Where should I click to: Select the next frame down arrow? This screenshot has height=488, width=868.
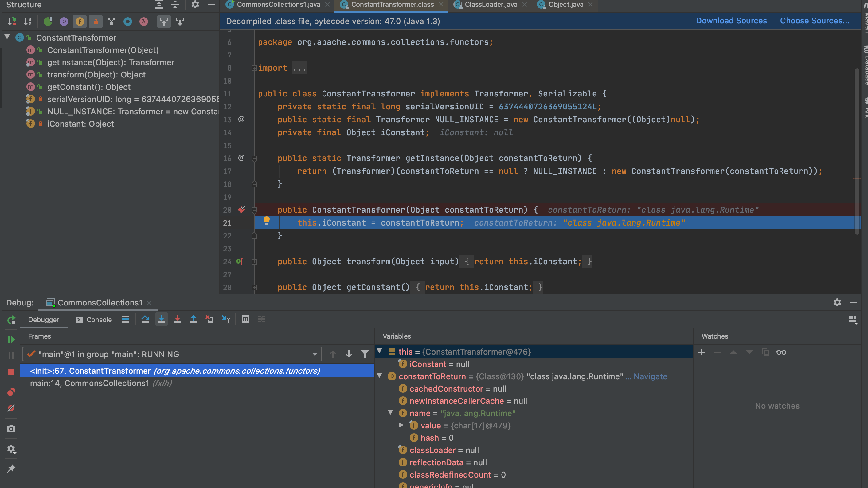click(x=349, y=354)
